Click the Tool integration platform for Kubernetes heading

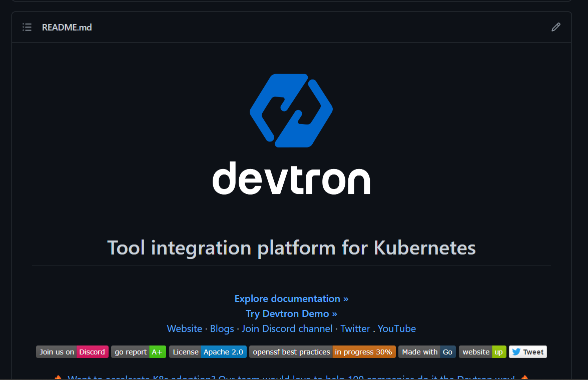[x=291, y=247]
